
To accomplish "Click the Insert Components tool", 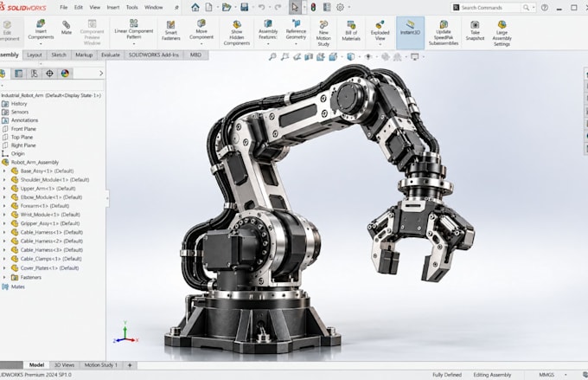I will (x=41, y=30).
